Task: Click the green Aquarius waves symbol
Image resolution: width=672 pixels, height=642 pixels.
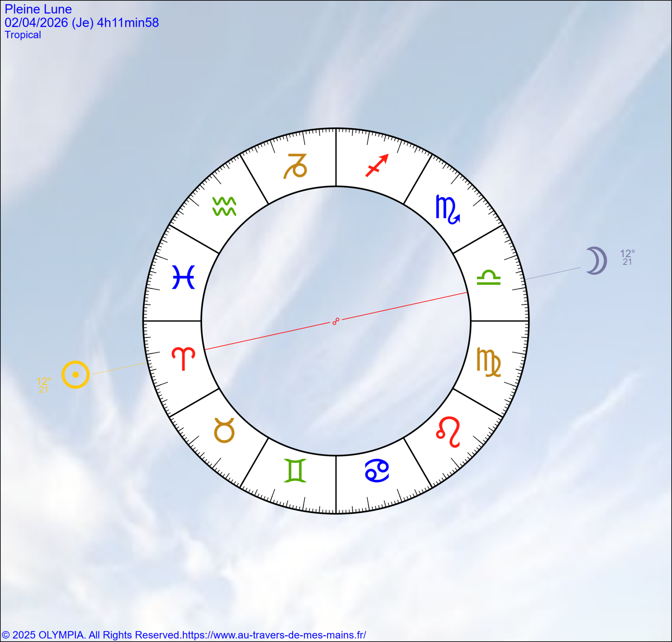Action: pyautogui.click(x=224, y=206)
